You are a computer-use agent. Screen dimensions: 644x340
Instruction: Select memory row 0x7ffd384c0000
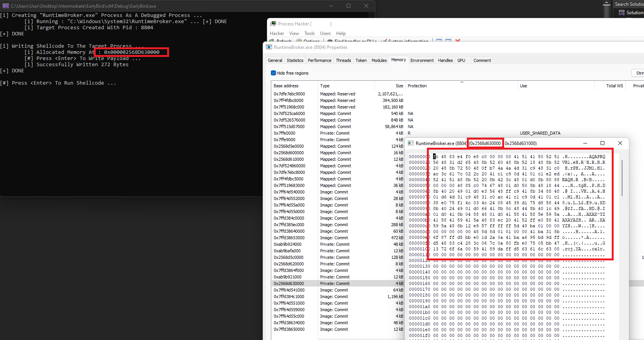pyautogui.click(x=338, y=218)
